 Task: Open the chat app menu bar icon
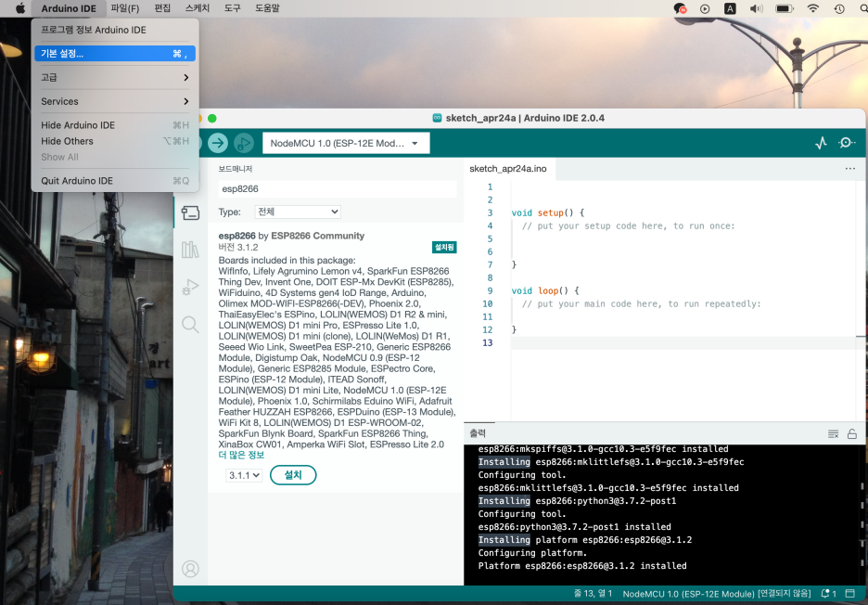click(680, 8)
